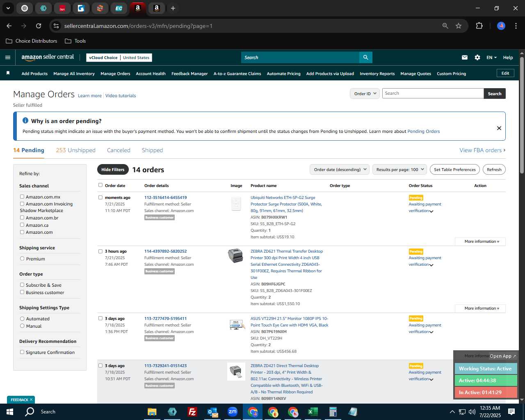
Task: Open the notifications center icon
Action: [x=511, y=412]
